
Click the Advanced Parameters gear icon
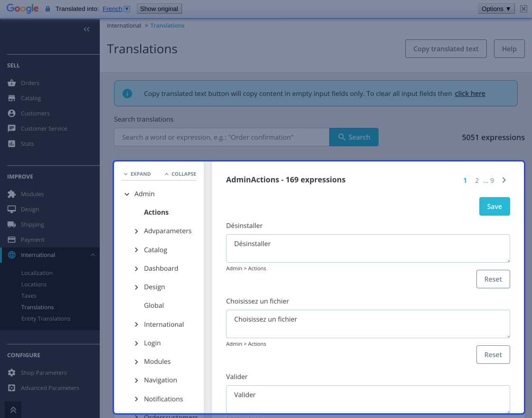coord(11,388)
